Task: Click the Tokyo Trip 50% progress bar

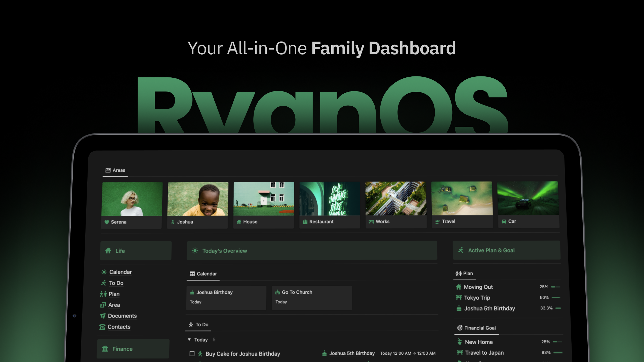Action: coord(556,297)
